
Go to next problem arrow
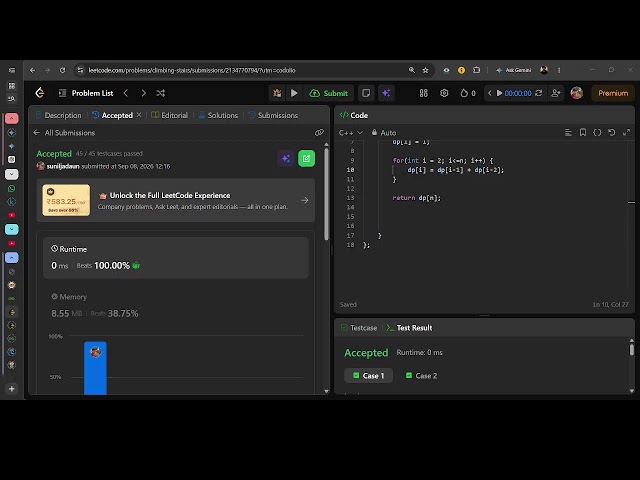coord(143,93)
